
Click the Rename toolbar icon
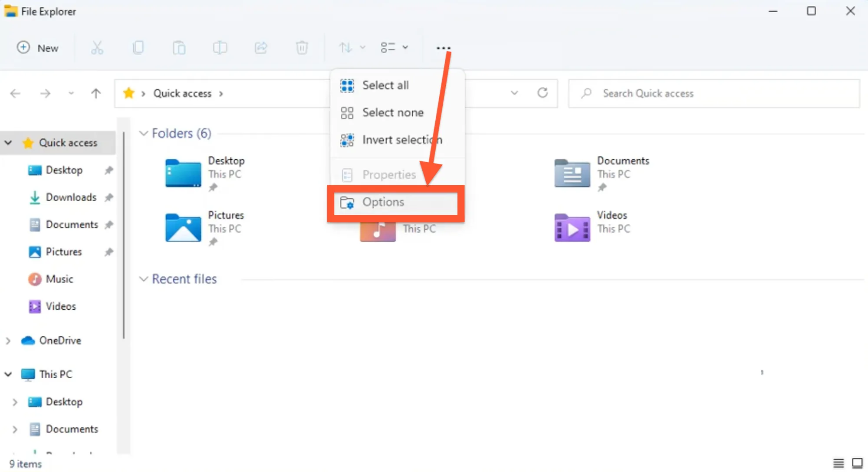(220, 48)
